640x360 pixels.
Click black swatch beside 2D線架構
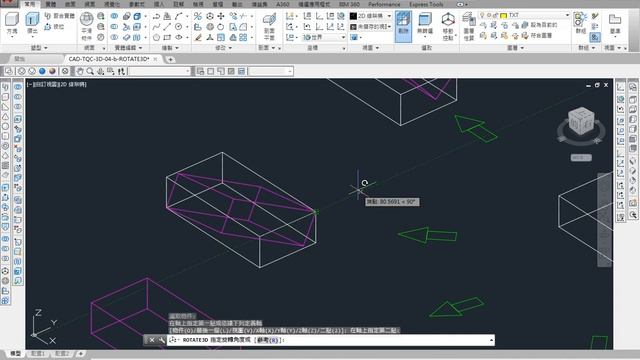point(353,16)
